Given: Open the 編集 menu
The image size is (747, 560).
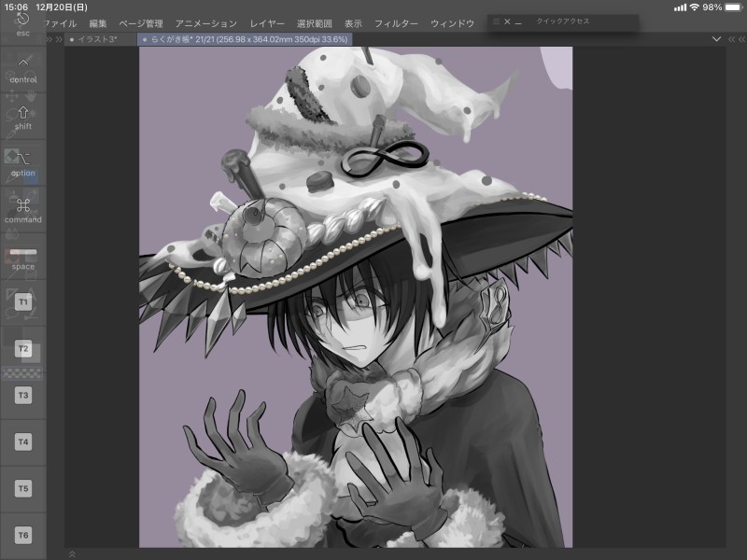Looking at the screenshot, I should point(98,23).
